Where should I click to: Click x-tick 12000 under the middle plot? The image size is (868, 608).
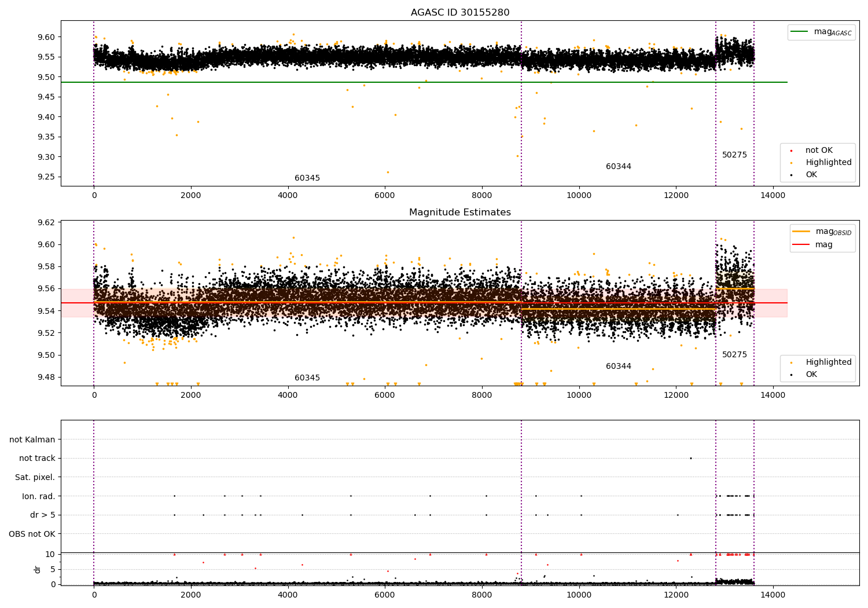click(x=676, y=395)
